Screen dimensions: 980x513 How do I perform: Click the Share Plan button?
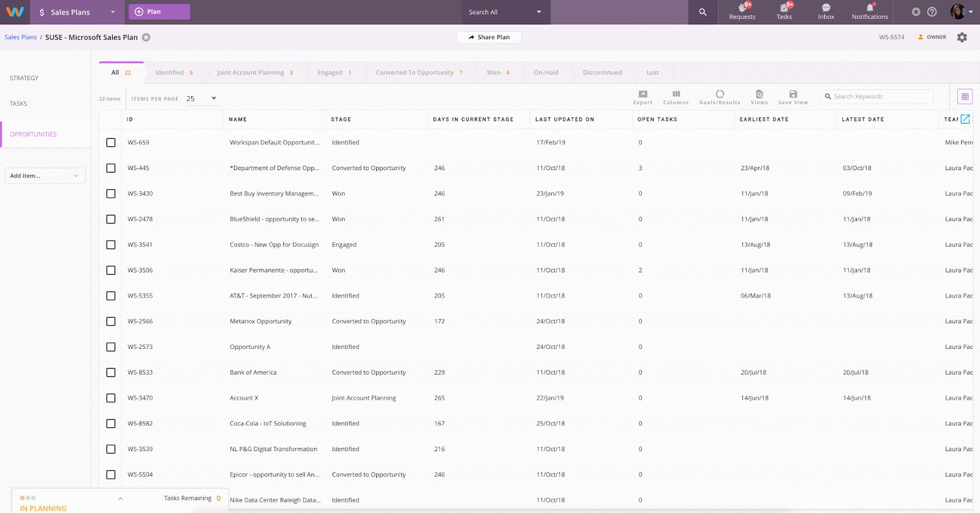pos(489,37)
